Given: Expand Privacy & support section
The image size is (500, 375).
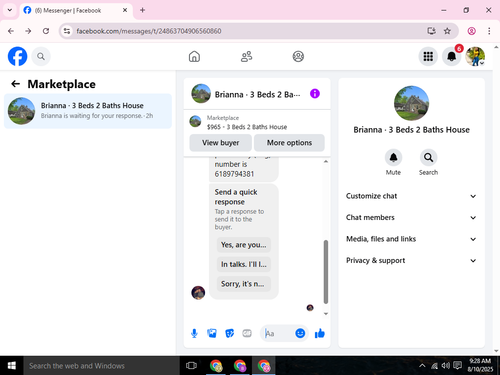Looking at the screenshot, I should 411,260.
